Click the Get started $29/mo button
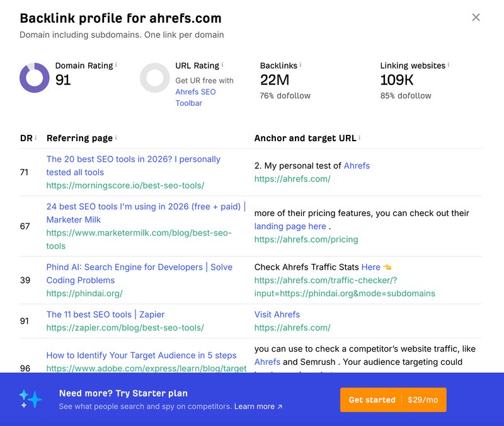This screenshot has width=504, height=426. (393, 400)
